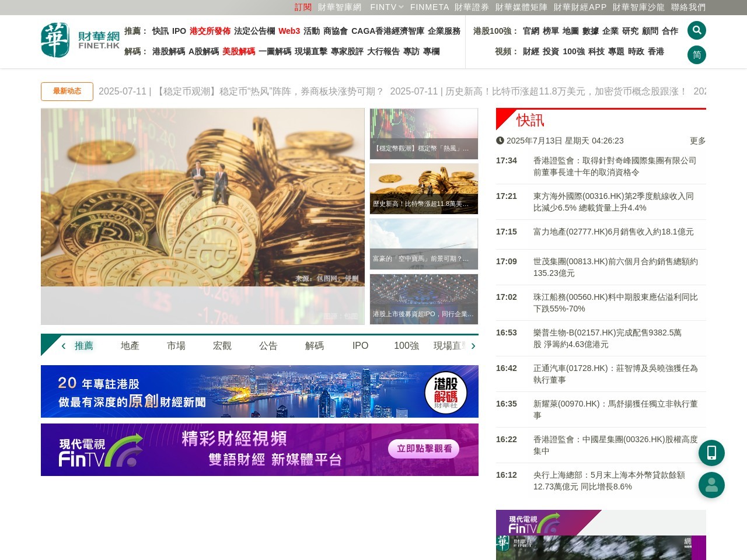Open the floating user account icon
747x560 pixels.
[711, 485]
